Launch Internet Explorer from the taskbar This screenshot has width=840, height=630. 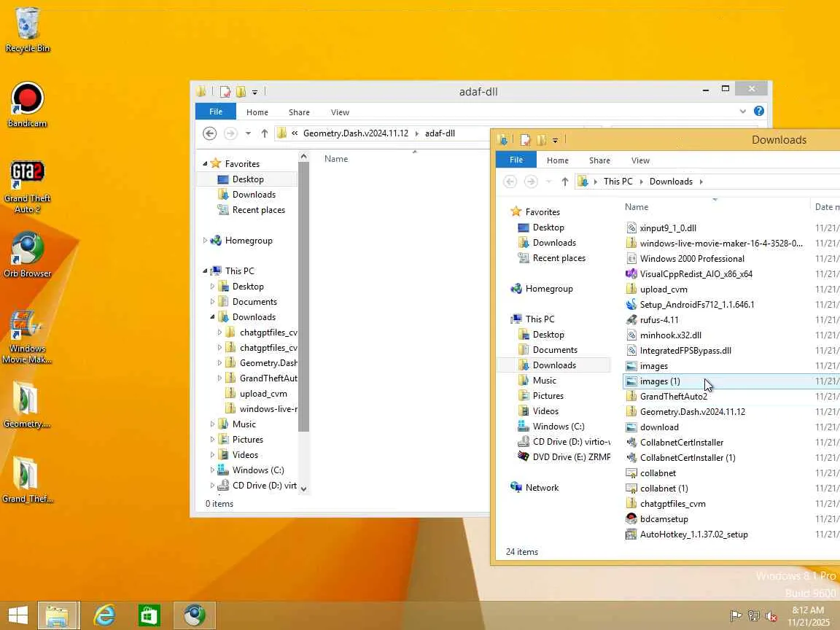104,615
